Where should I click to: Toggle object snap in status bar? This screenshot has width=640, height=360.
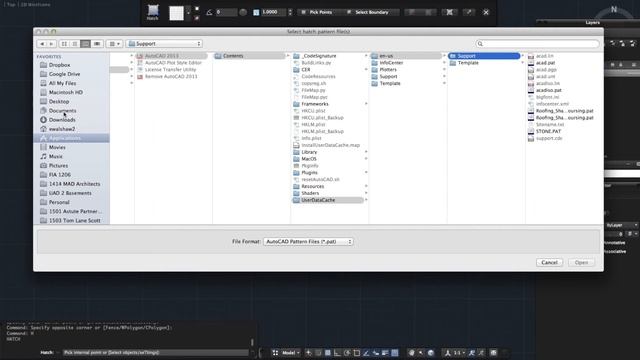click(357, 353)
